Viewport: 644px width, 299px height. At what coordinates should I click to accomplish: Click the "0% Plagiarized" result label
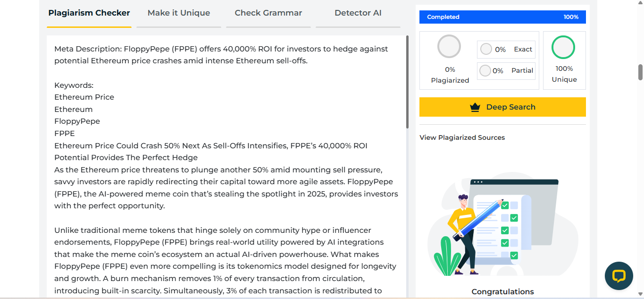[450, 75]
